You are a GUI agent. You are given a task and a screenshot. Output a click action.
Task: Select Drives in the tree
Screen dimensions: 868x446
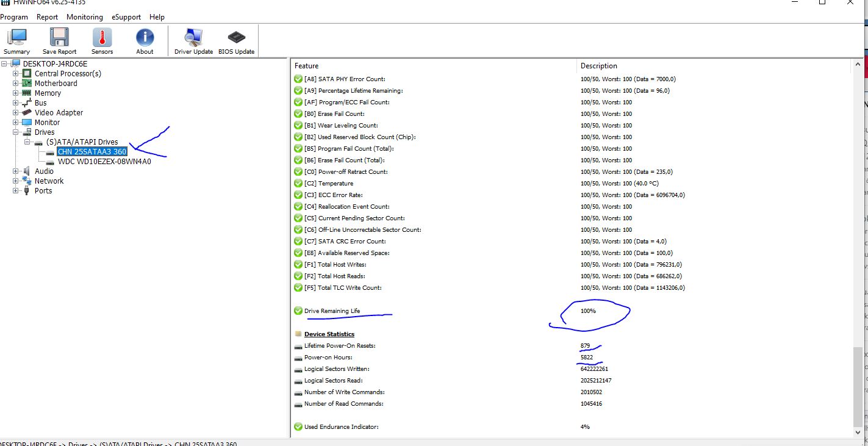click(45, 132)
